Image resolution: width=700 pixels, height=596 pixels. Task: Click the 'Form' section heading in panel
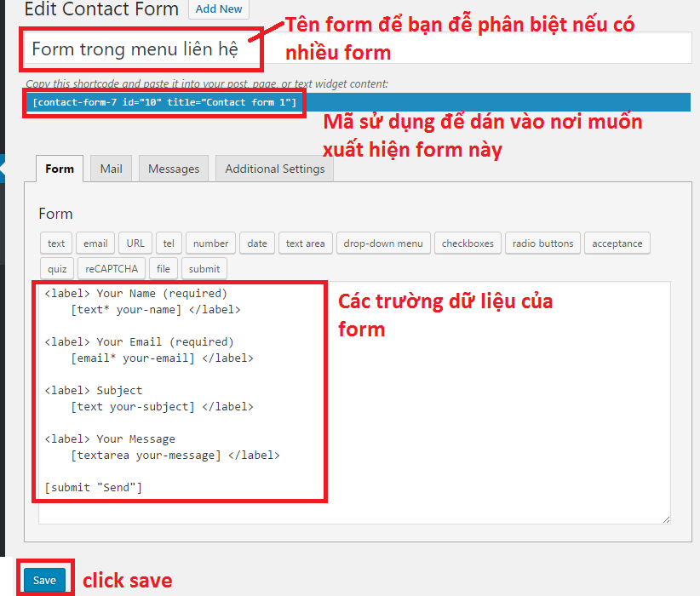tap(55, 214)
